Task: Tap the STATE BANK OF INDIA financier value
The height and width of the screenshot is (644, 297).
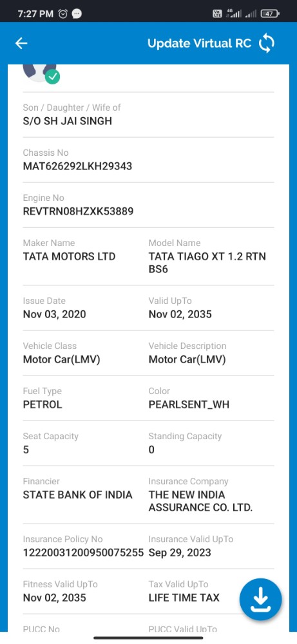Action: tap(78, 495)
